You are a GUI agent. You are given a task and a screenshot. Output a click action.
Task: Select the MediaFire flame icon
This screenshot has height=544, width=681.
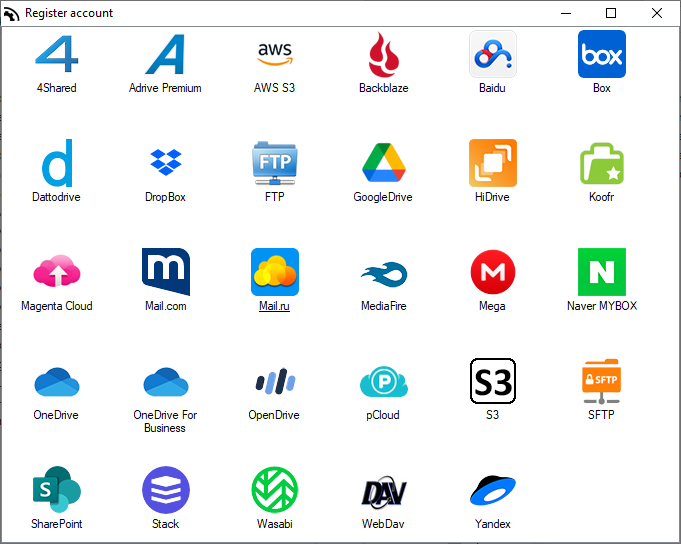(384, 274)
